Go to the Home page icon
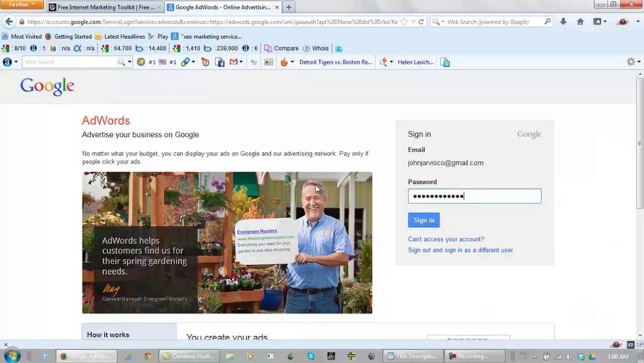Viewport: 644px width, 363px height. click(x=580, y=22)
